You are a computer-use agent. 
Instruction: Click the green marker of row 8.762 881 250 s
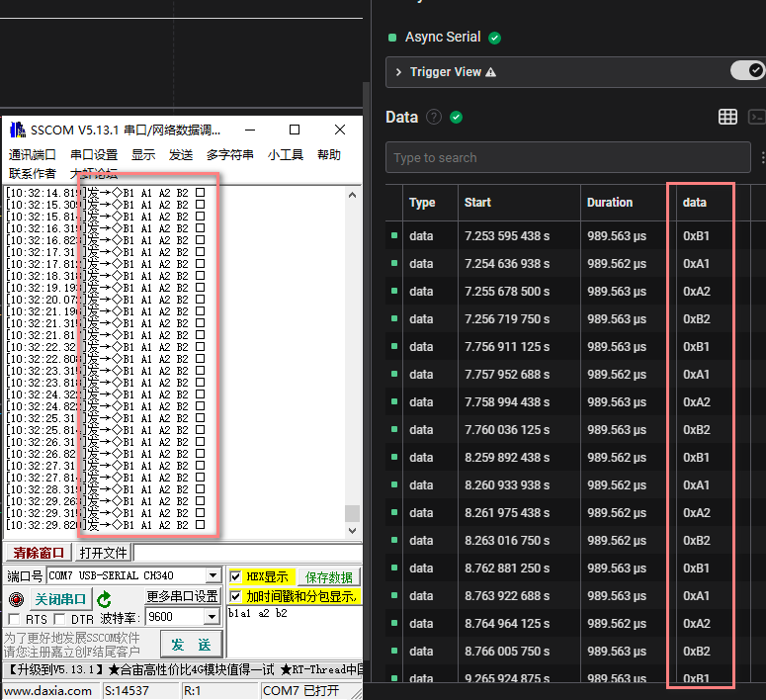tap(394, 568)
